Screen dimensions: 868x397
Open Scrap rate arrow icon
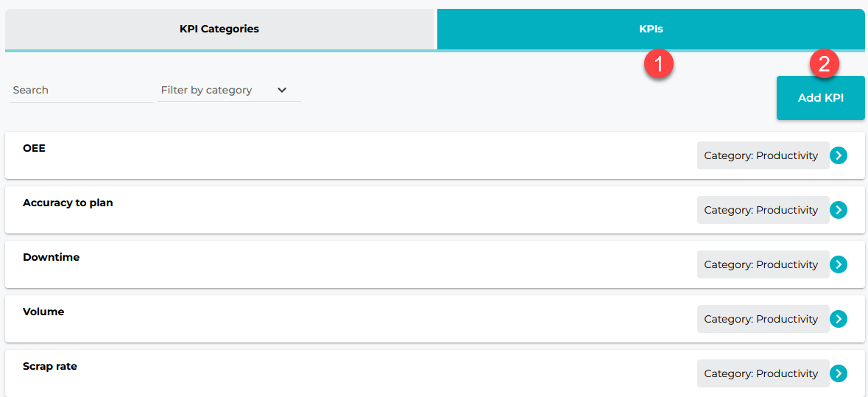click(839, 373)
